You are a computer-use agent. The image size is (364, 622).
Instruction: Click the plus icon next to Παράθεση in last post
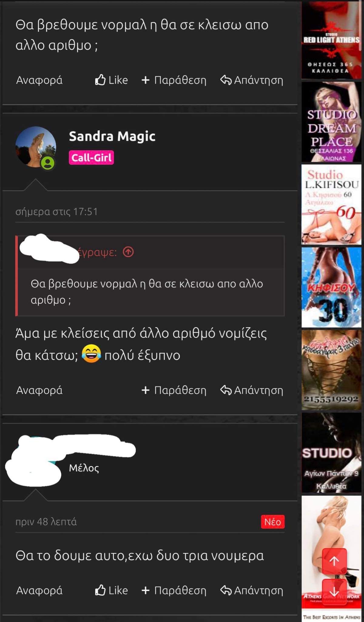[146, 590]
